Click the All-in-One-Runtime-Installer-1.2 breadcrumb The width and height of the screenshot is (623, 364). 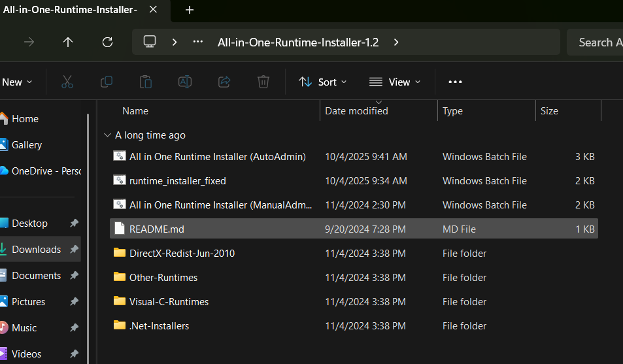pos(298,42)
